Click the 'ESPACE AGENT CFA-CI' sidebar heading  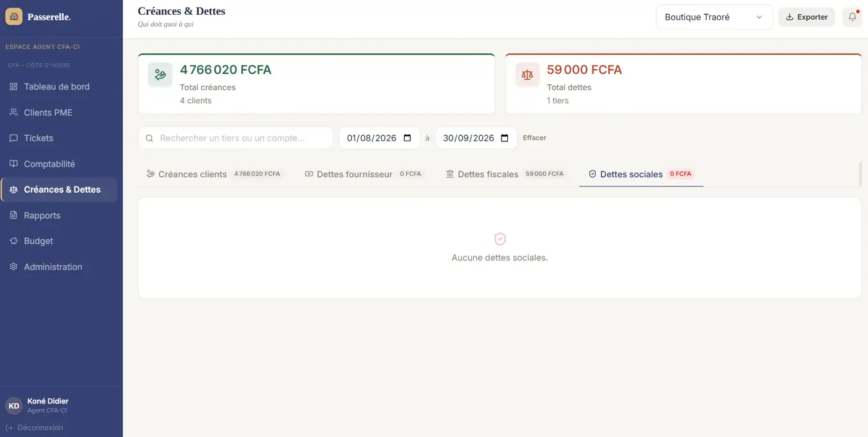point(42,47)
